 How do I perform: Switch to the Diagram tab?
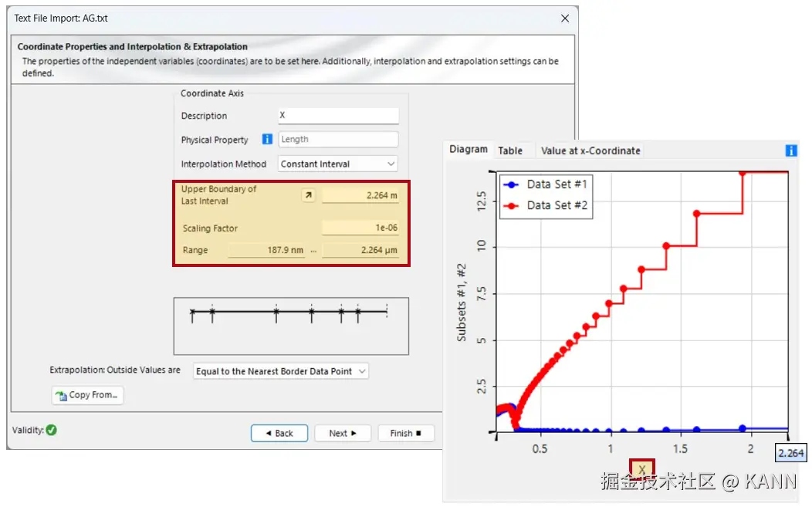[x=469, y=149]
